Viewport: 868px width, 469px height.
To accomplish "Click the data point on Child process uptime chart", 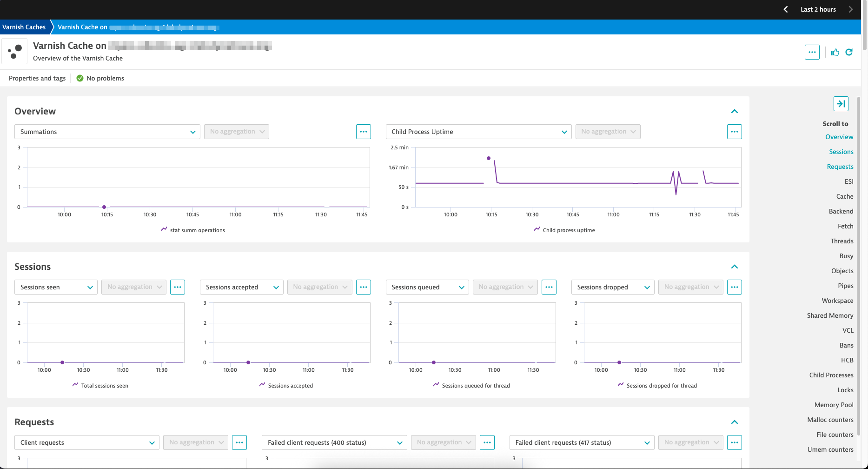I will pos(488,158).
